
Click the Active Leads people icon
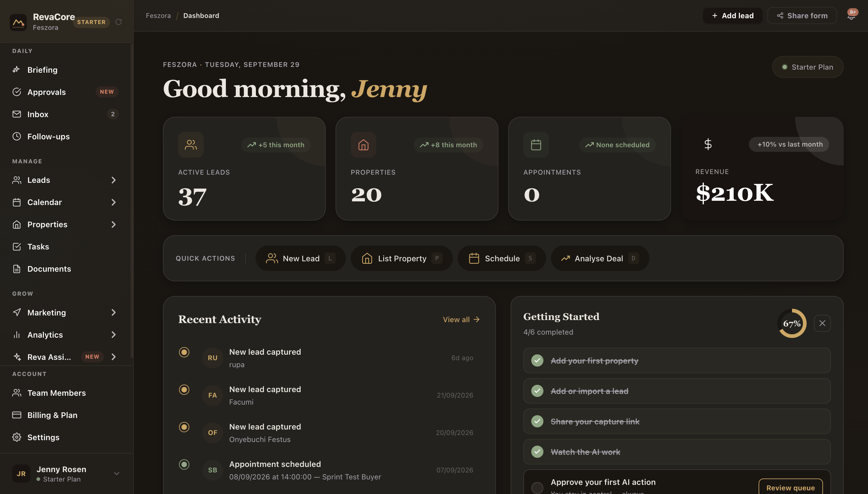(x=191, y=145)
